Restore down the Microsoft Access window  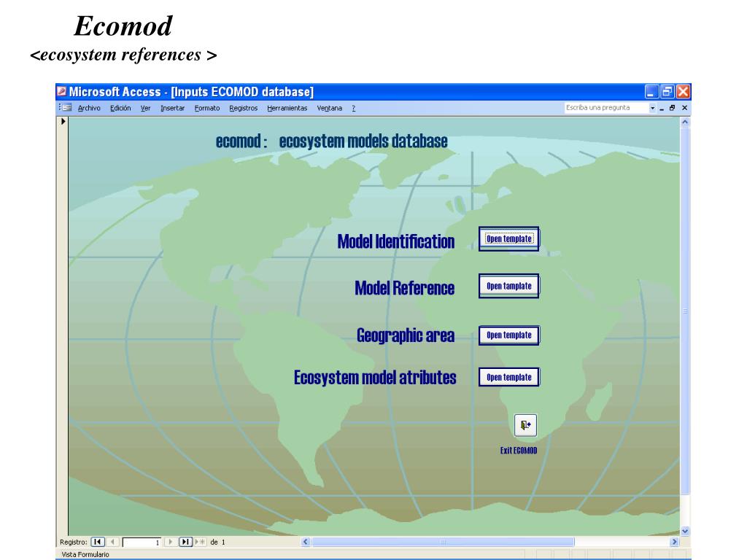667,91
